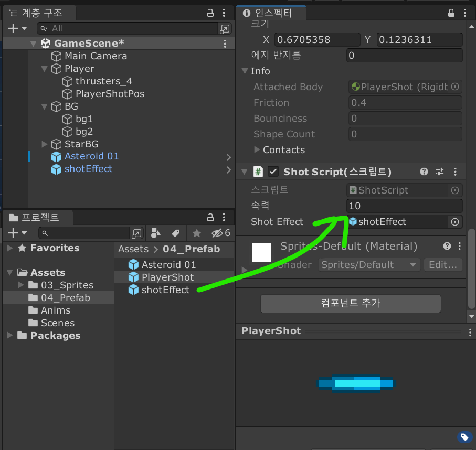Viewport: 476px width, 450px height.
Task: Collapse the GameScene scene foldout
Action: tap(34, 44)
